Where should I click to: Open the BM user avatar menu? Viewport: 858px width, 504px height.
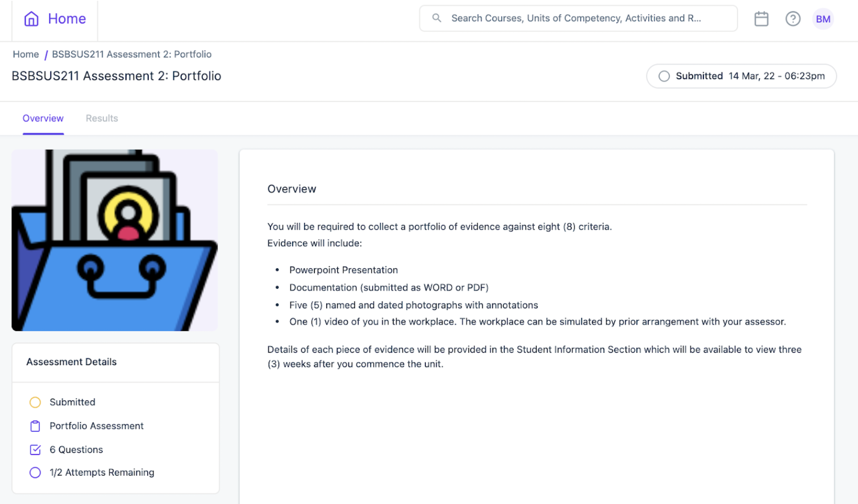(x=823, y=19)
